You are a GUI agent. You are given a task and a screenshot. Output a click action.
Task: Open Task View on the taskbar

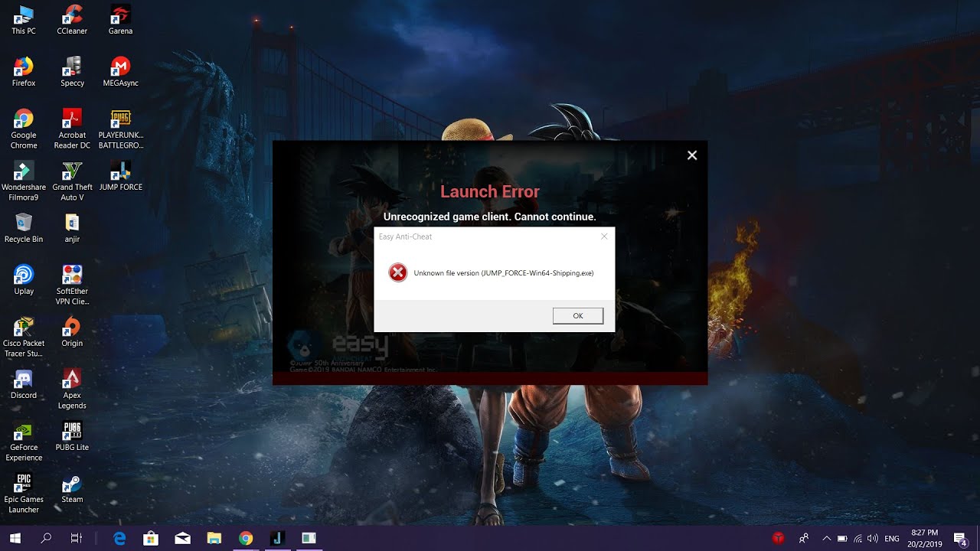pyautogui.click(x=77, y=538)
